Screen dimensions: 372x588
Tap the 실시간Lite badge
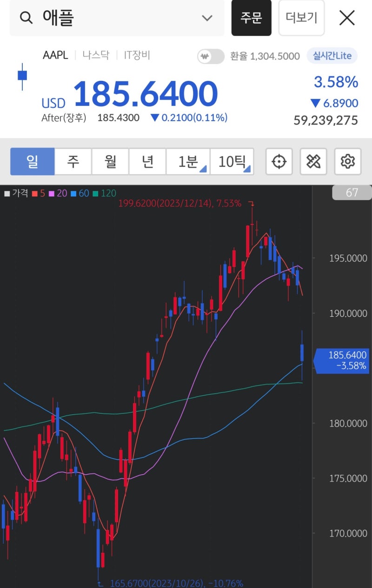point(332,56)
